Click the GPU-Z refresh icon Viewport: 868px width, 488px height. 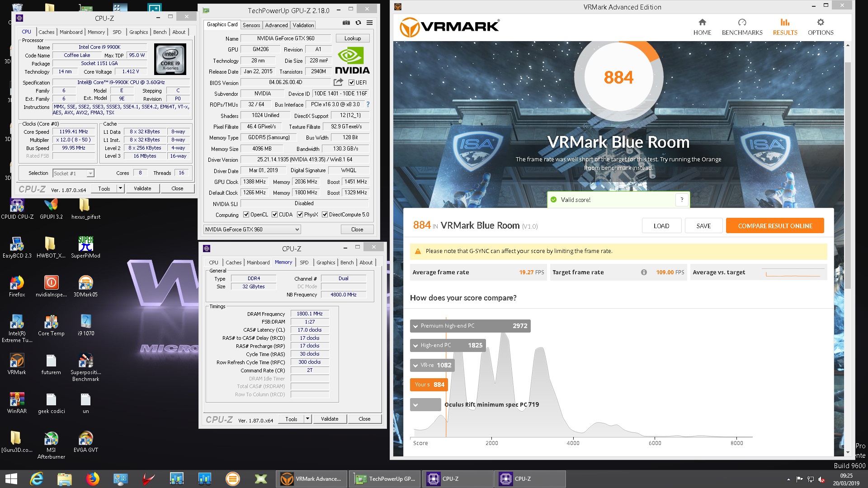coord(358,23)
